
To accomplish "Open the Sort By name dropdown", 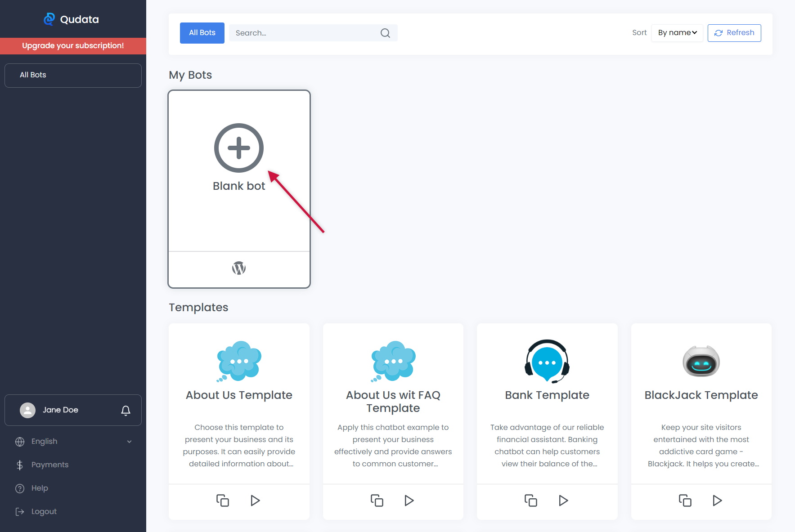I will click(677, 33).
